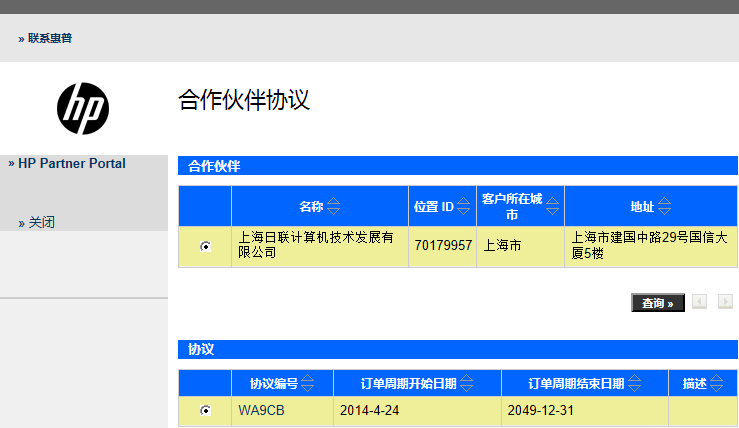
Task: Sort ascending by 地址 column
Action: [x=665, y=201]
